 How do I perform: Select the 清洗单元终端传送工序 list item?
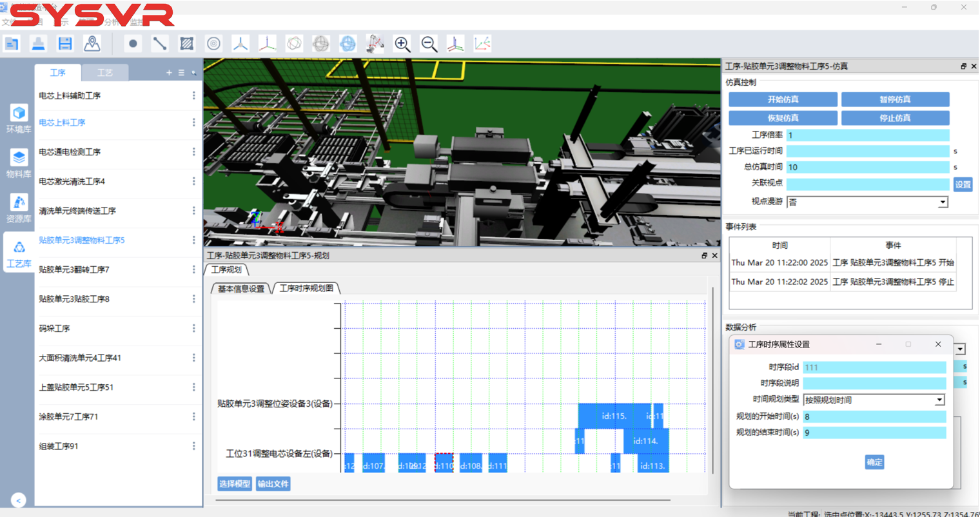77,211
